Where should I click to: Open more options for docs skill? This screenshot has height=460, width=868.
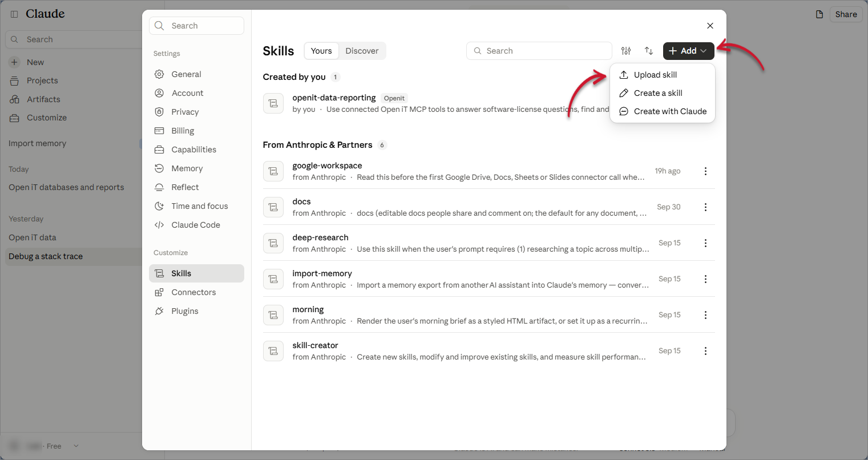click(x=705, y=207)
